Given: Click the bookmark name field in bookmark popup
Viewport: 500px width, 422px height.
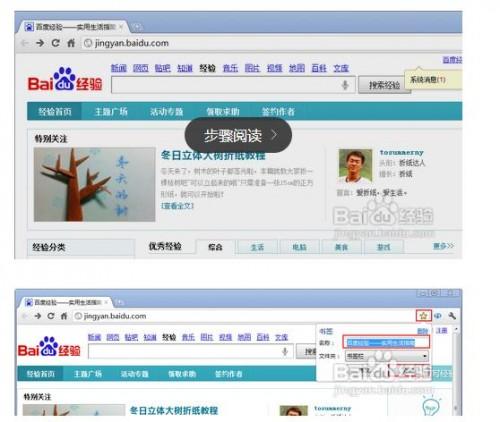Looking at the screenshot, I should click(x=386, y=342).
